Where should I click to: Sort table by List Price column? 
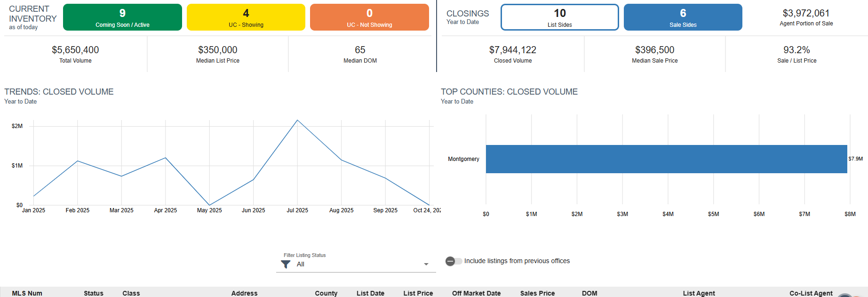(x=418, y=293)
